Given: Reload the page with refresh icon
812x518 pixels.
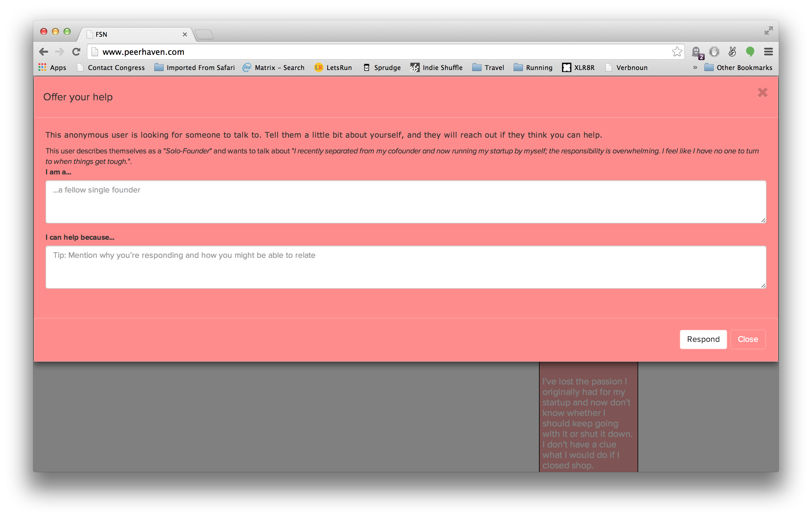Looking at the screenshot, I should coord(76,52).
